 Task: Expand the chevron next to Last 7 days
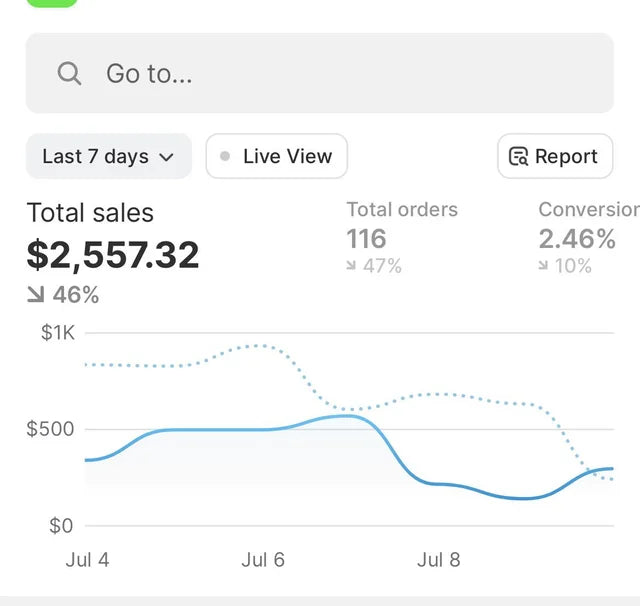pos(167,157)
